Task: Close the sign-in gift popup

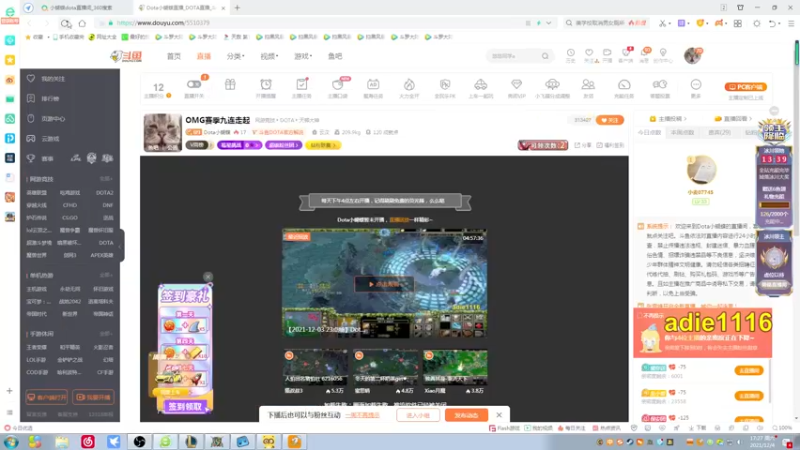Action: [x=208, y=277]
